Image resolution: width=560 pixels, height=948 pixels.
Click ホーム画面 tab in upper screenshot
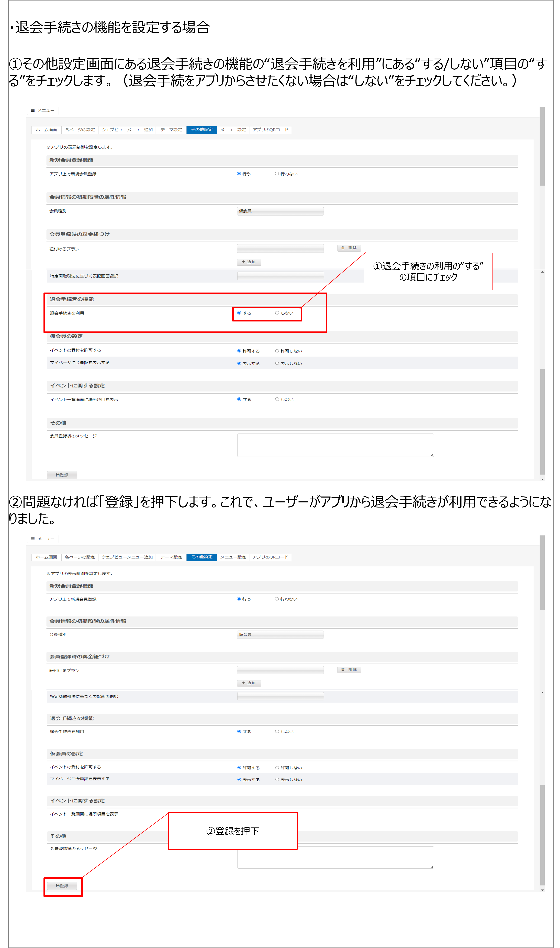click(x=46, y=130)
